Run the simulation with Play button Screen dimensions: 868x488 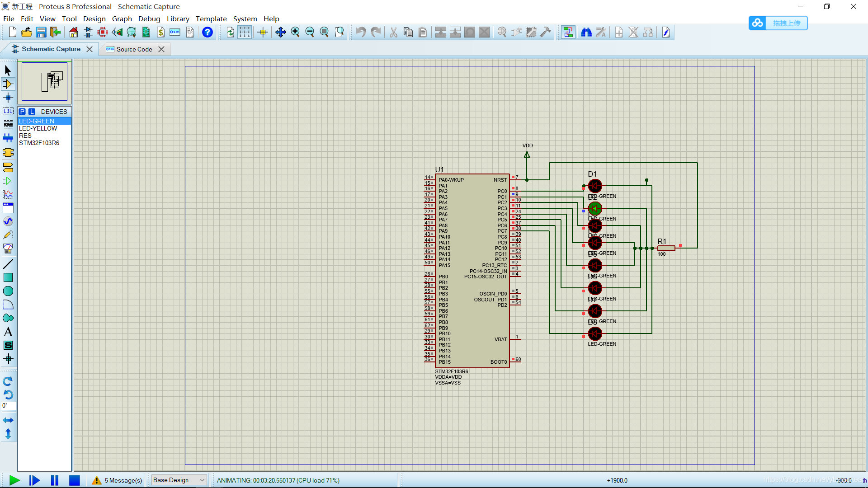(x=14, y=480)
